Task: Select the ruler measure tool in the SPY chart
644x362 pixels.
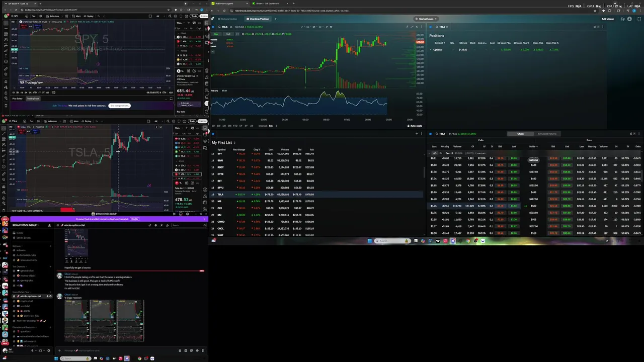Action: tap(6, 69)
